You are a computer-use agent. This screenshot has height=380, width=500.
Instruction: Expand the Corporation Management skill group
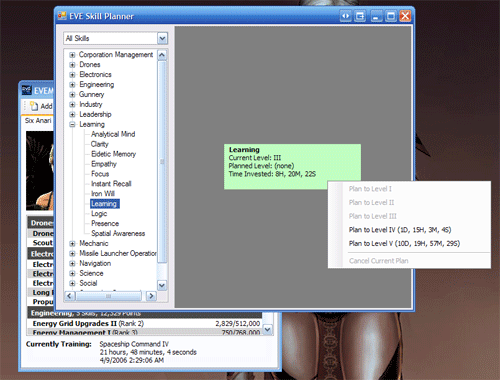tap(72, 55)
